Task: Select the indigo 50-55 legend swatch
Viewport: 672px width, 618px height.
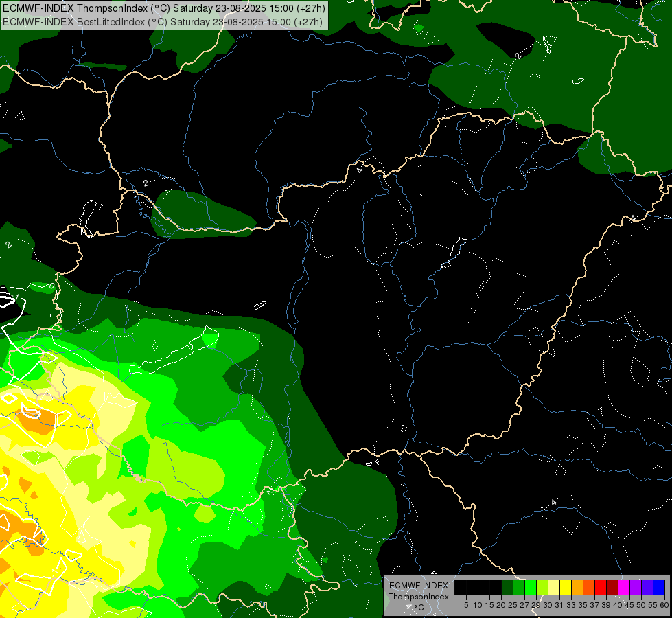Action: [x=647, y=587]
